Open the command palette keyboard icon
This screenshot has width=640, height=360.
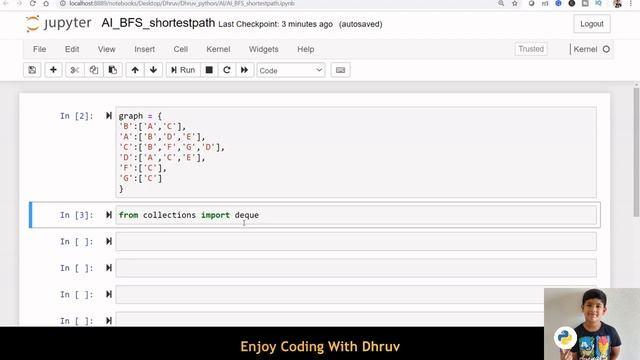[340, 70]
